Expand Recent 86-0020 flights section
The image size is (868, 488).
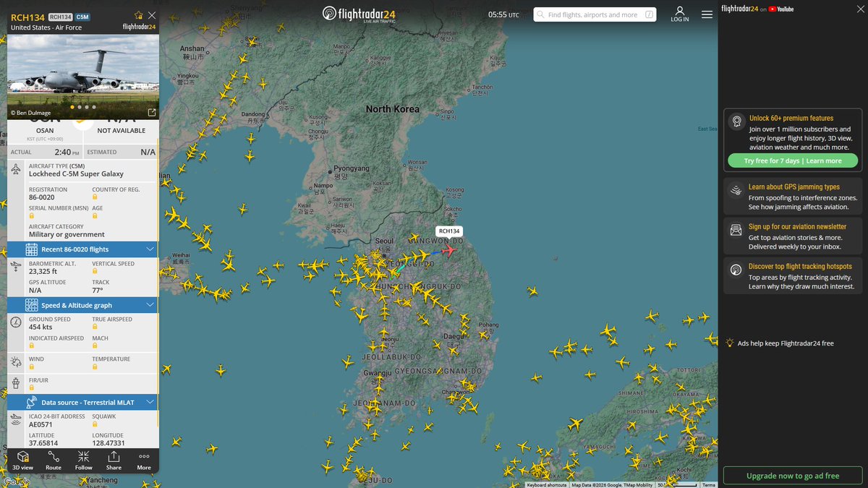[x=82, y=249]
